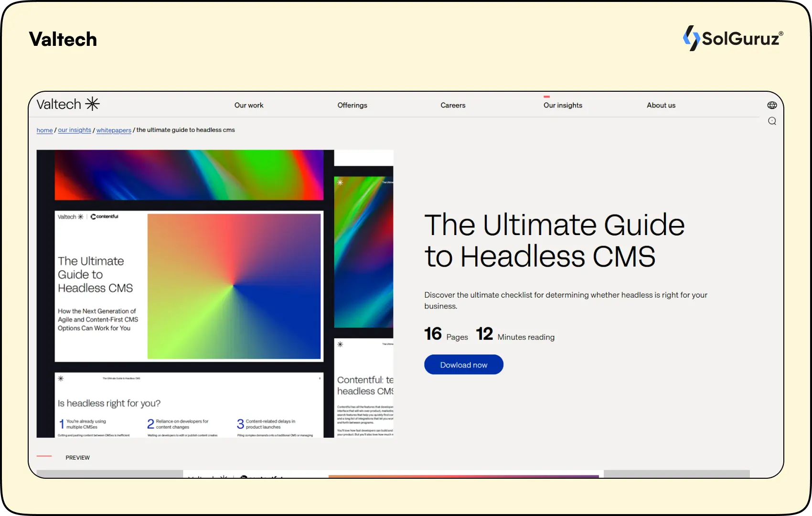The image size is (812, 516).
Task: Click the PREVIEW section label
Action: tap(77, 457)
